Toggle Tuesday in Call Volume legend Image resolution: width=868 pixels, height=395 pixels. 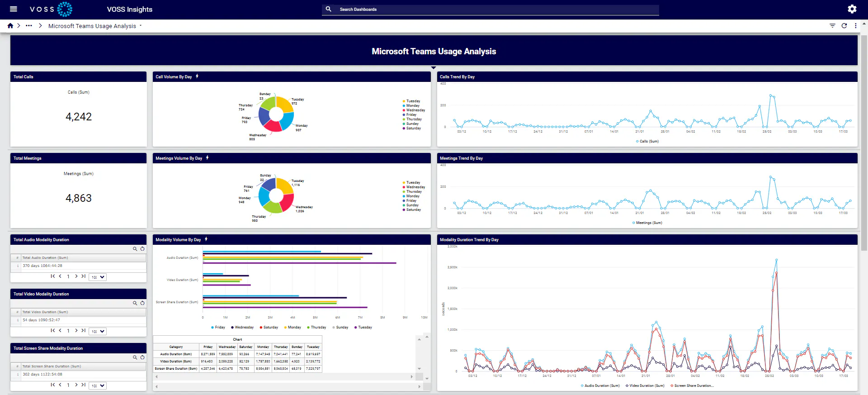[411, 101]
